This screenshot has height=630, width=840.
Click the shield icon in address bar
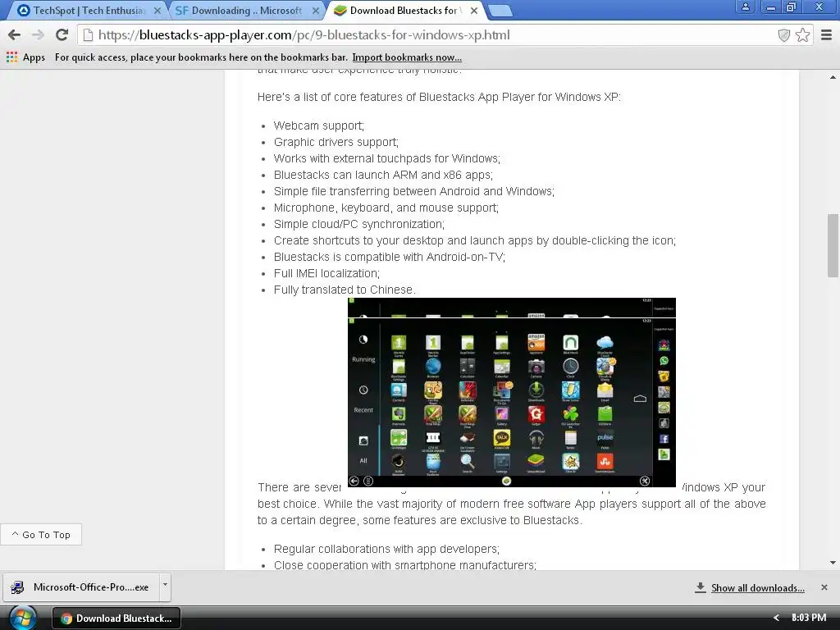tap(783, 35)
